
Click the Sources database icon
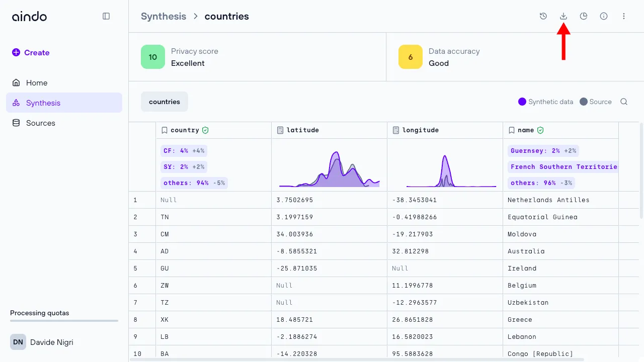[16, 123]
